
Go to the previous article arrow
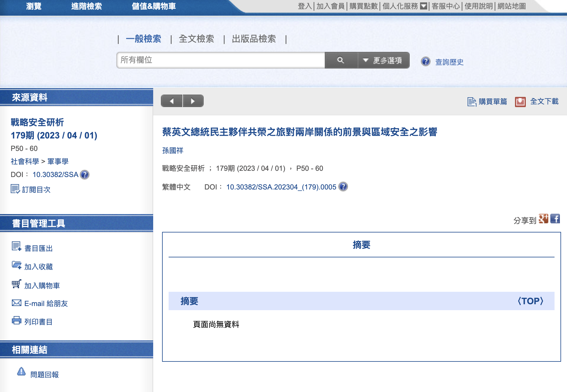172,101
